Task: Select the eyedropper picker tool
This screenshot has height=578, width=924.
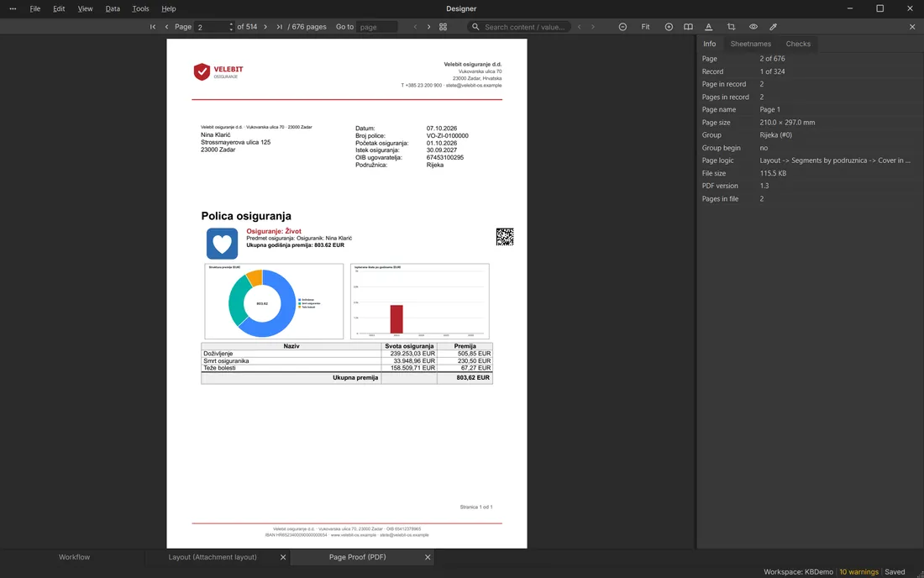Action: [x=773, y=27]
